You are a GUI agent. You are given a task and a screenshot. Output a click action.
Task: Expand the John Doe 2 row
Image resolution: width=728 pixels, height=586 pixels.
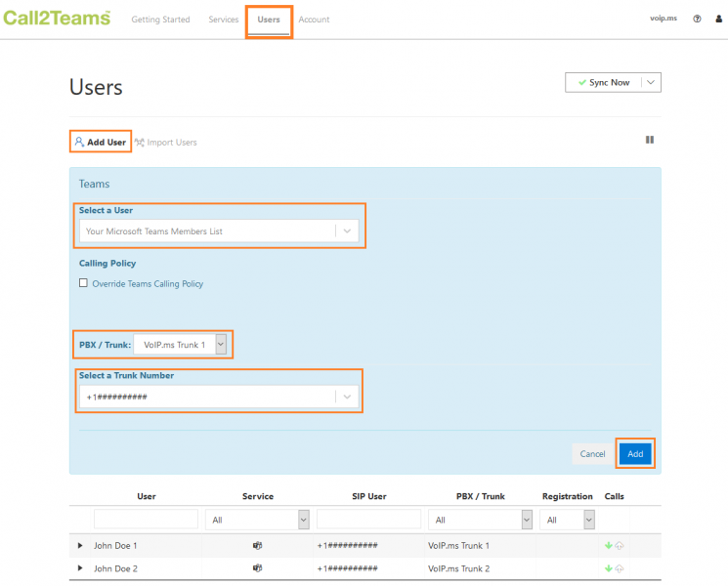(x=80, y=567)
